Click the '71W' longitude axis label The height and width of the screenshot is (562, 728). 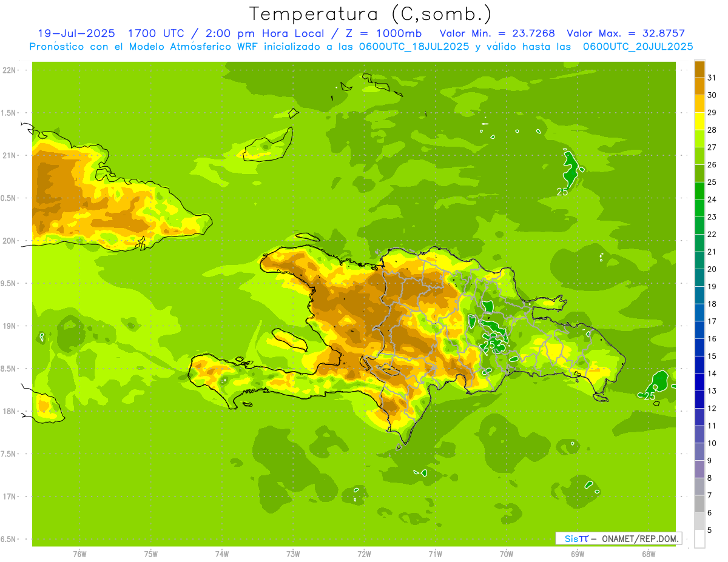(x=435, y=554)
